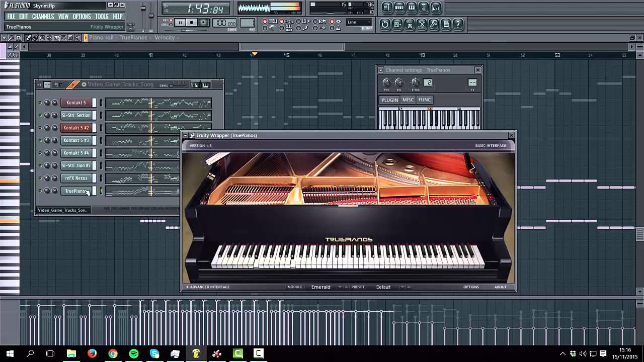
Task: Open the Line snap dropdown
Action: 359,22
